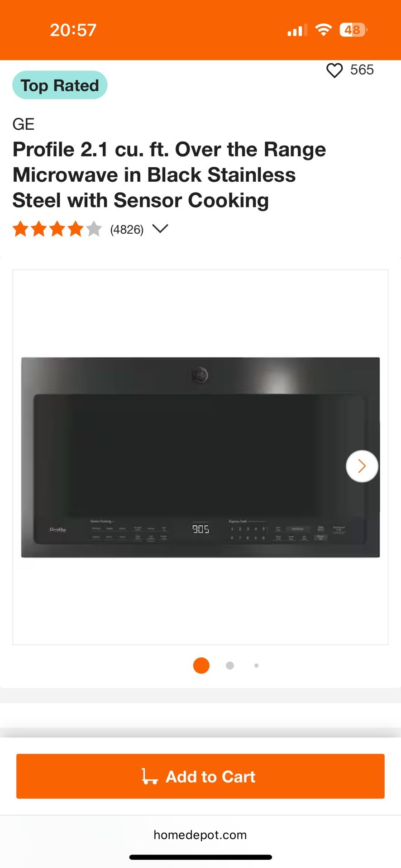Tap the homedepot.com address bar
Image resolution: width=401 pixels, height=868 pixels.
(x=200, y=835)
